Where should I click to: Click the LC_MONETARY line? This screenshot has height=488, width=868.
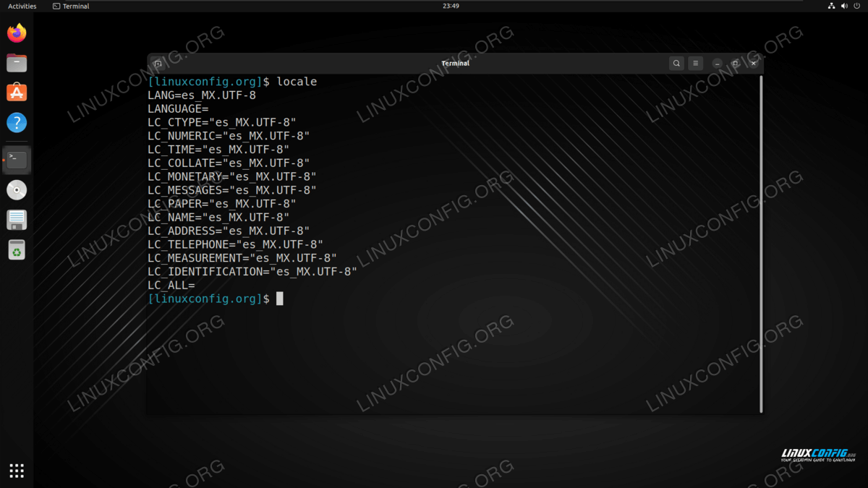click(232, 176)
